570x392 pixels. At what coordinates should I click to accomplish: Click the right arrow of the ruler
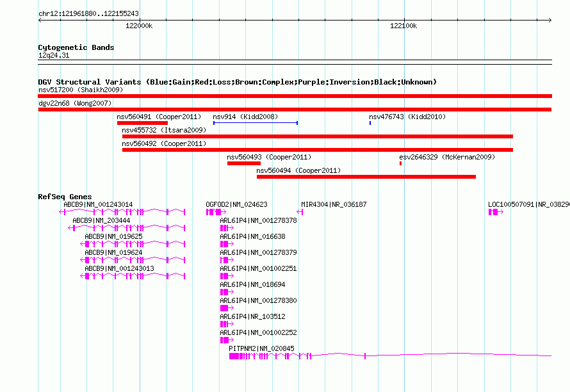tap(550, 20)
